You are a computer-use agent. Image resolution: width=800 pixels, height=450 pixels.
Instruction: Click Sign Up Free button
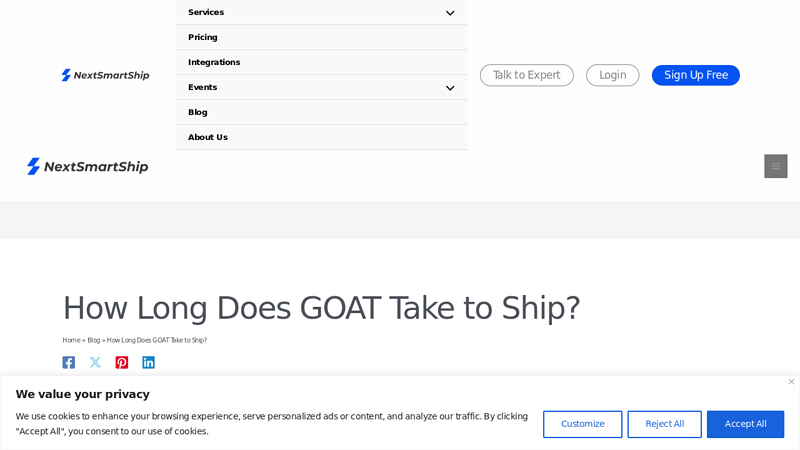[x=696, y=75]
